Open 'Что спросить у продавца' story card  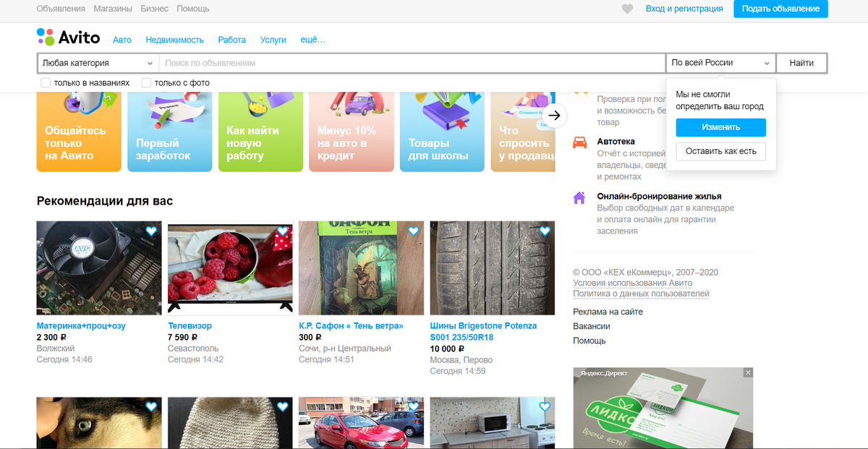click(x=523, y=131)
